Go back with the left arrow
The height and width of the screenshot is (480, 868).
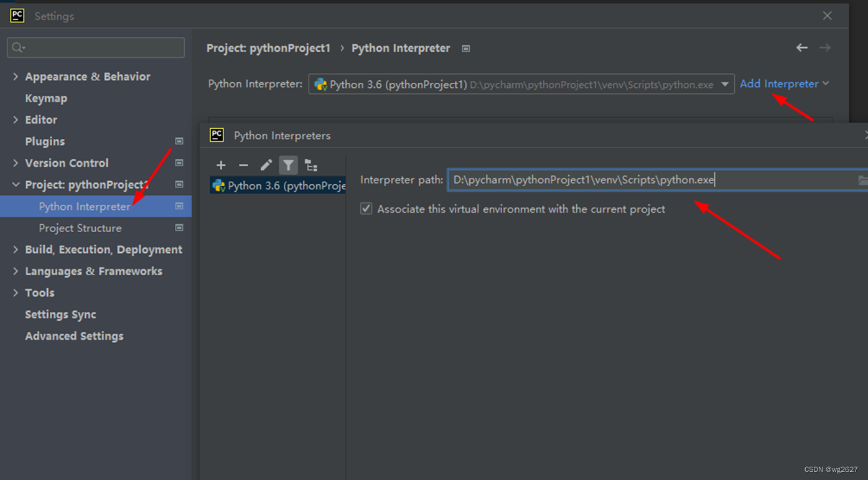(801, 48)
